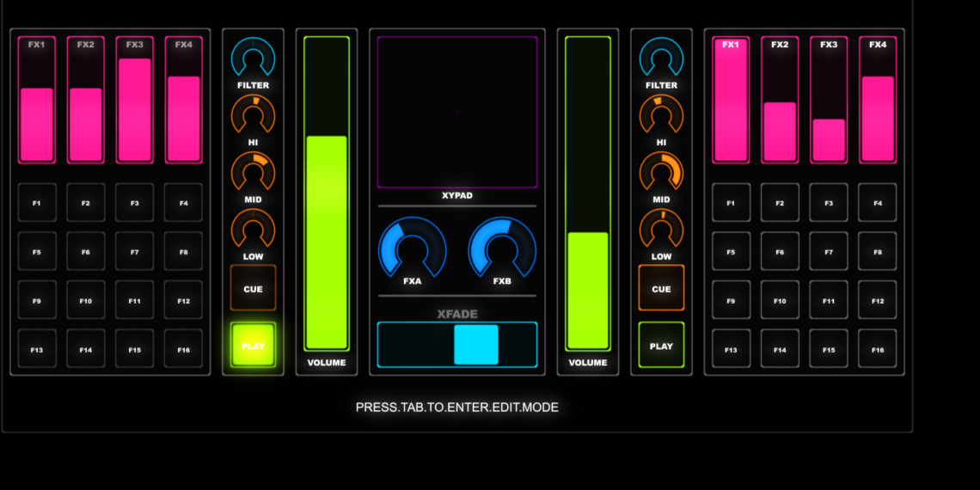Click the left deck MID knob
This screenshot has width=980, height=490.
click(x=253, y=173)
